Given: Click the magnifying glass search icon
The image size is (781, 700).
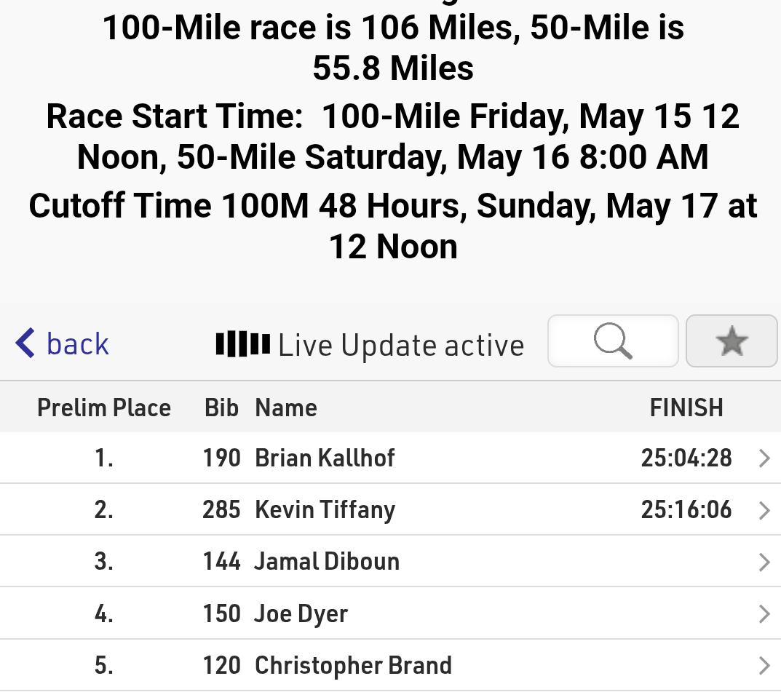Looking at the screenshot, I should point(613,341).
